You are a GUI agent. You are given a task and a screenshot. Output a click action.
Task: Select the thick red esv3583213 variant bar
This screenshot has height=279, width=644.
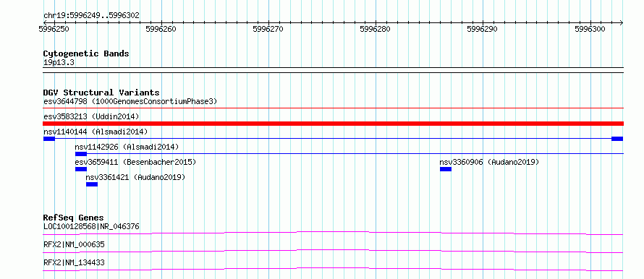tap(333, 124)
